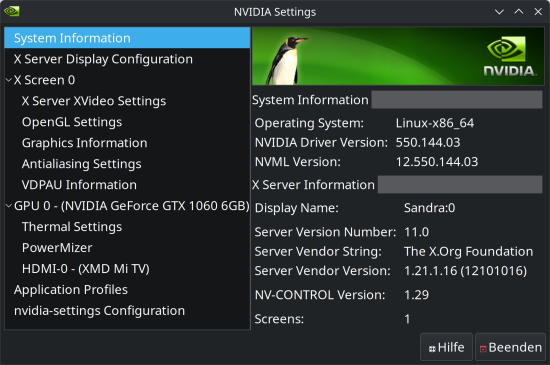Open X Server XVideo Settings
The height and width of the screenshot is (365, 550).
[127, 101]
